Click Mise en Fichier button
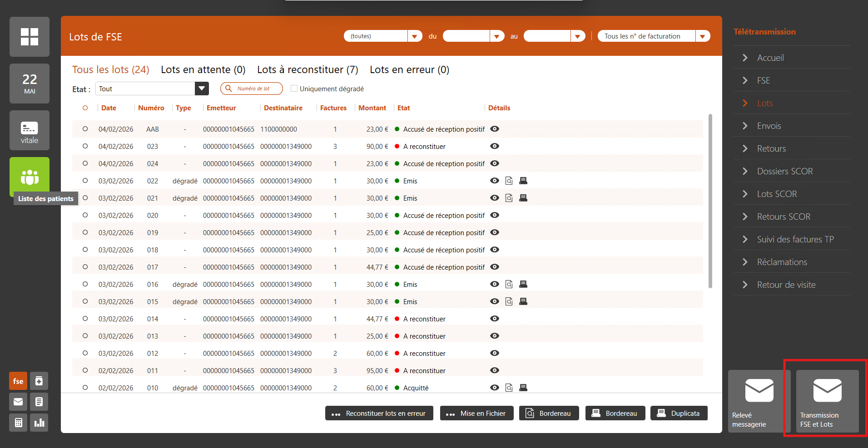The height and width of the screenshot is (448, 868). tap(476, 413)
